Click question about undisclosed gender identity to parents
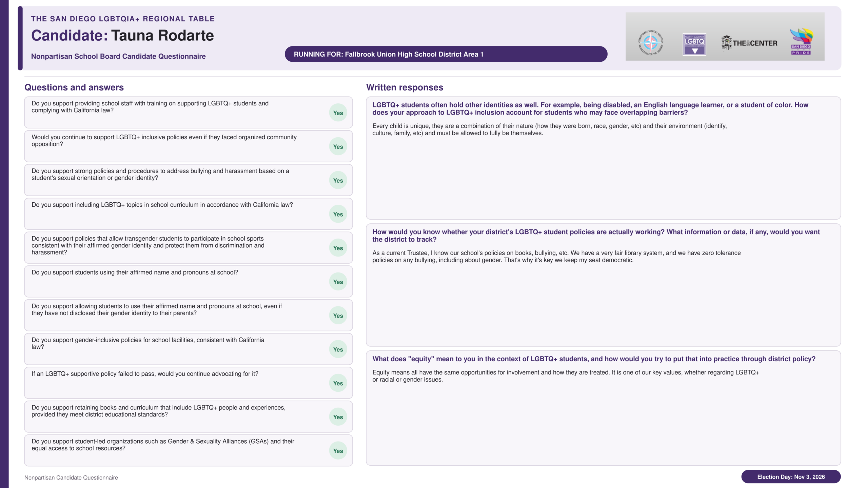The image size is (868, 488). point(157,309)
